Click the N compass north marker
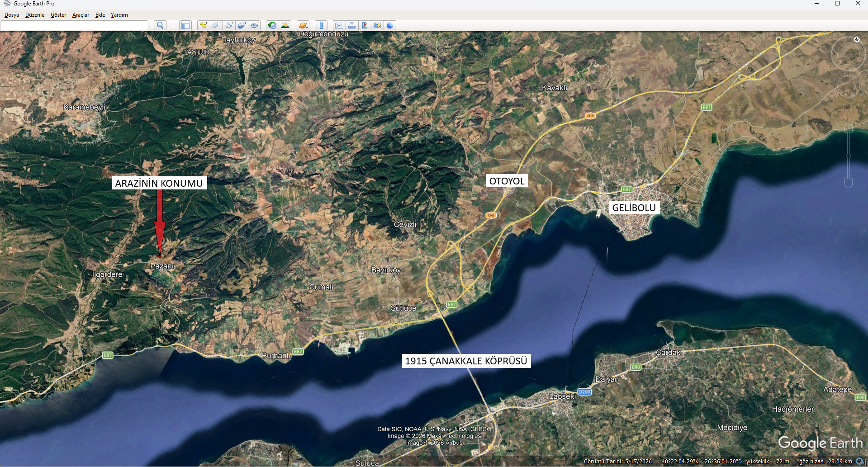The width and height of the screenshot is (868, 467). click(856, 40)
